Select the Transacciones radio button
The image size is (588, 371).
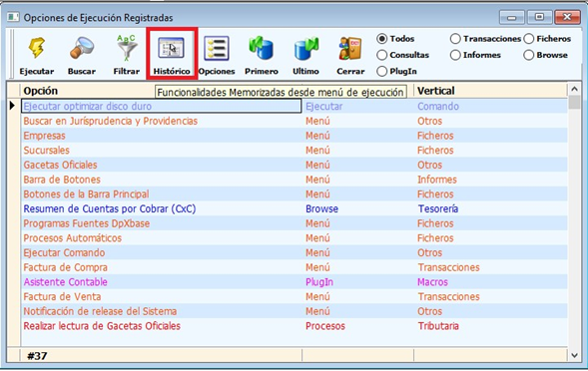(455, 39)
